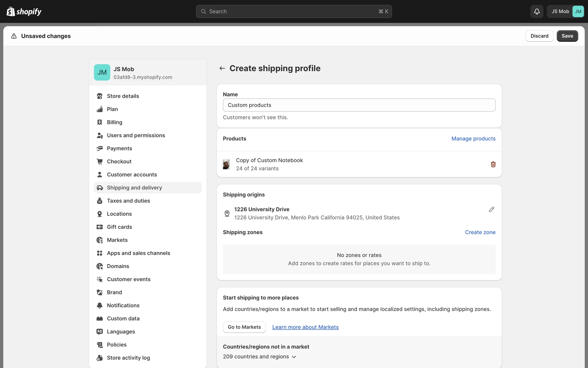Click the Customer events icon in sidebar
Viewport: 588px width, 368px height.
(x=100, y=279)
